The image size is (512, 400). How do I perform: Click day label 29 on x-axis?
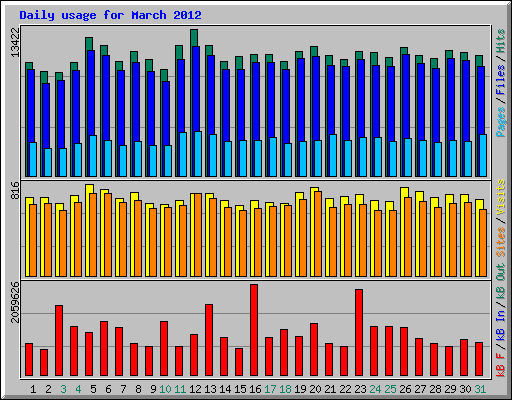click(x=450, y=389)
